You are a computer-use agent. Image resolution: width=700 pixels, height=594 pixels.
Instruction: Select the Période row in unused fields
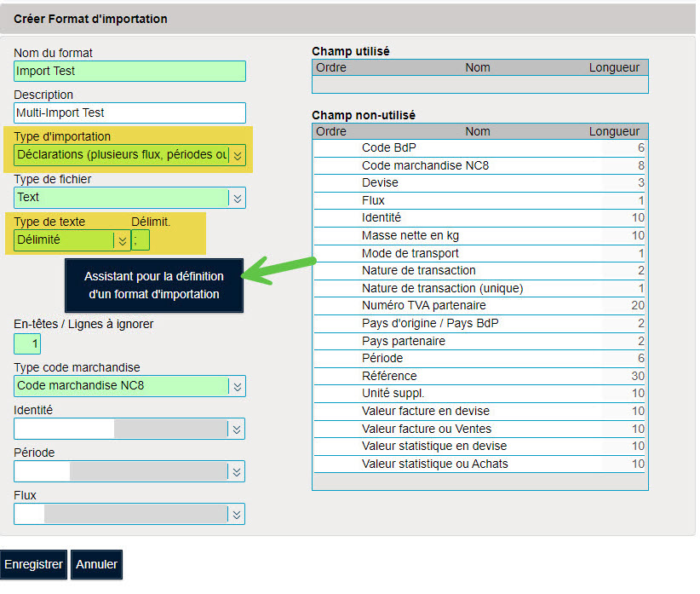[x=480, y=359]
